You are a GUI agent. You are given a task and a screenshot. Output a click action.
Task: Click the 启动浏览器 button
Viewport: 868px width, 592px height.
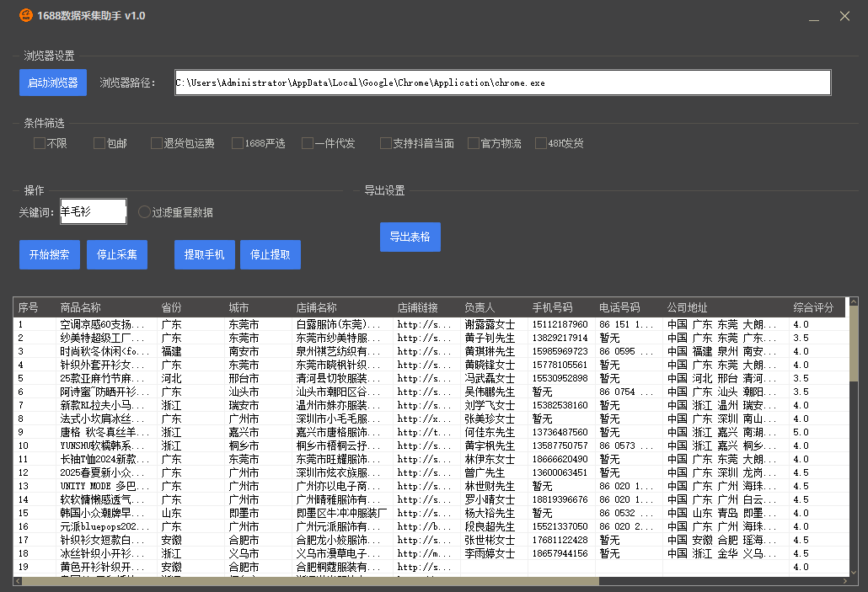pyautogui.click(x=52, y=82)
